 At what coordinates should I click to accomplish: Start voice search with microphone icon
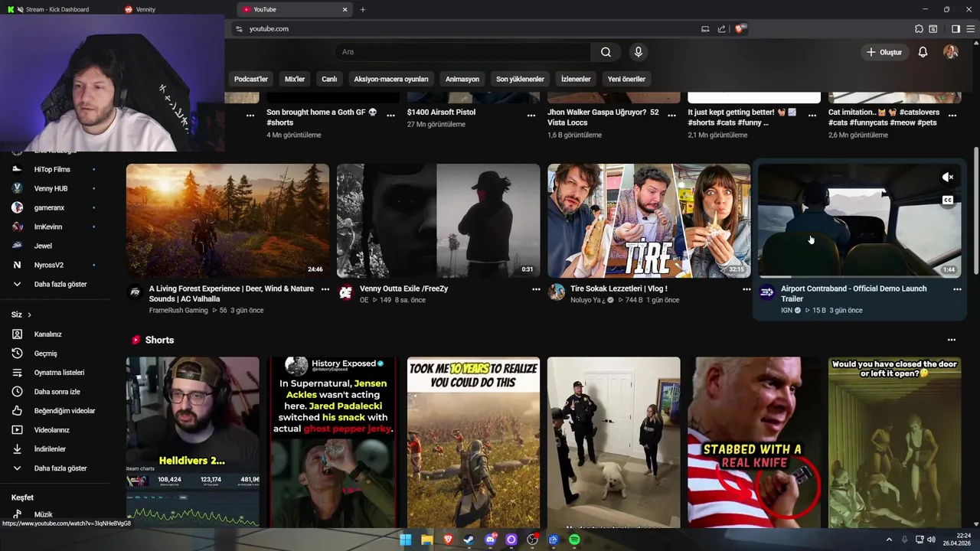[638, 52]
